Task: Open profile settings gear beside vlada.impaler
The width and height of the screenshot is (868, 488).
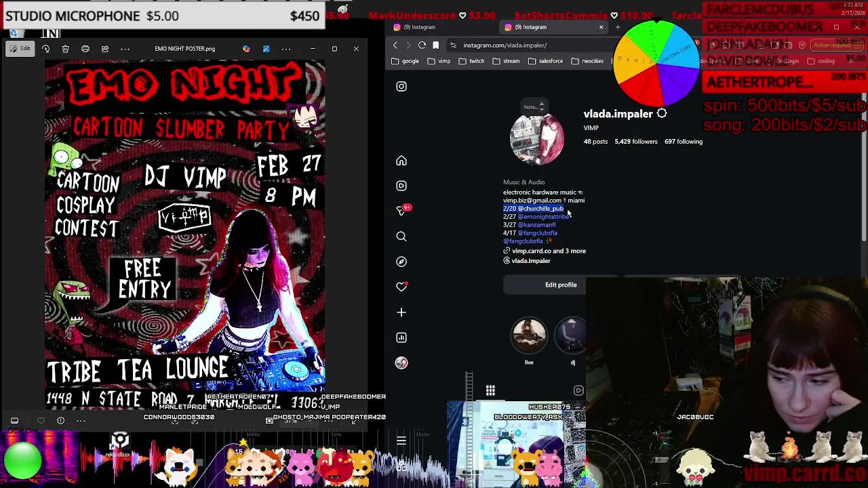Action: point(662,114)
